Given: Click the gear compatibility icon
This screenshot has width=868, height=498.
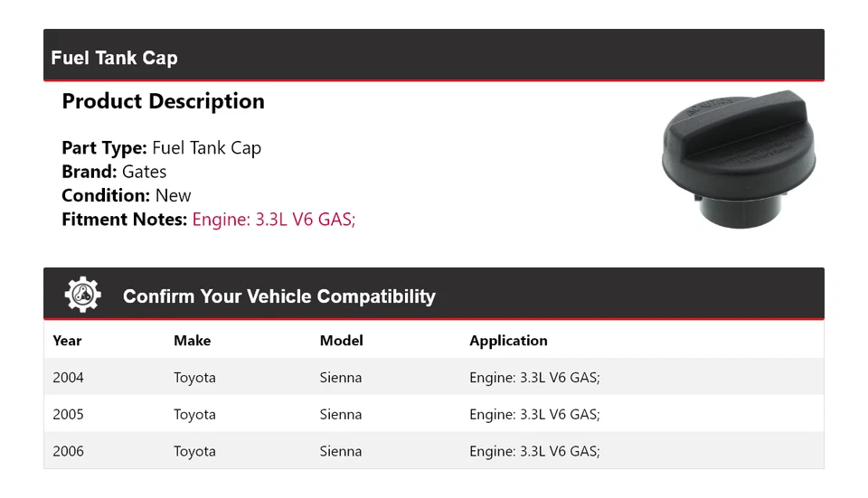Looking at the screenshot, I should tap(82, 296).
